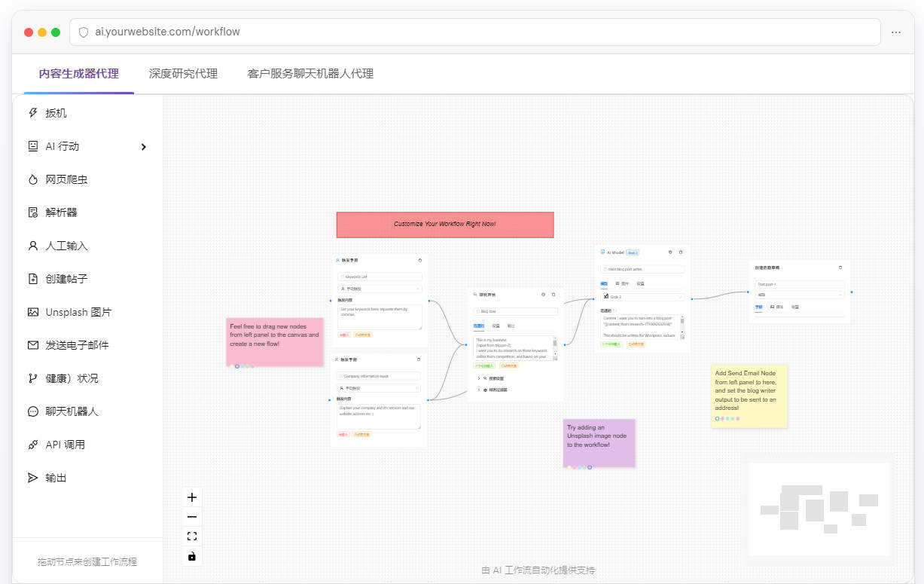Click the orange tag under the research prompt
The height and width of the screenshot is (584, 924).
(509, 365)
